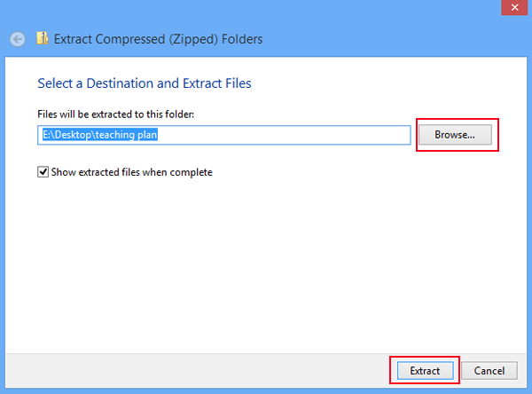Click the gray footer bar left of Extract
This screenshot has height=394, width=532.
pos(197,371)
